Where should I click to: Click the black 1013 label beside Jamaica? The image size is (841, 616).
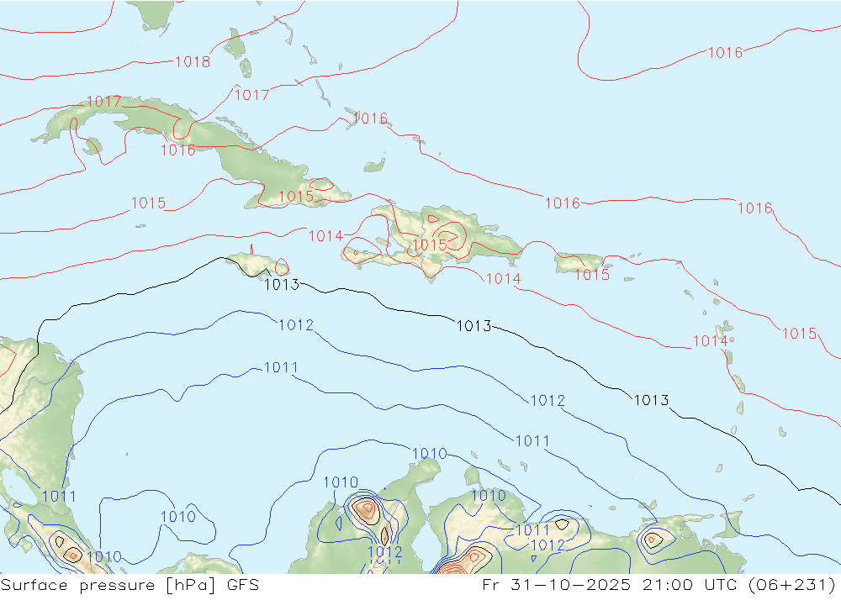pyautogui.click(x=282, y=285)
